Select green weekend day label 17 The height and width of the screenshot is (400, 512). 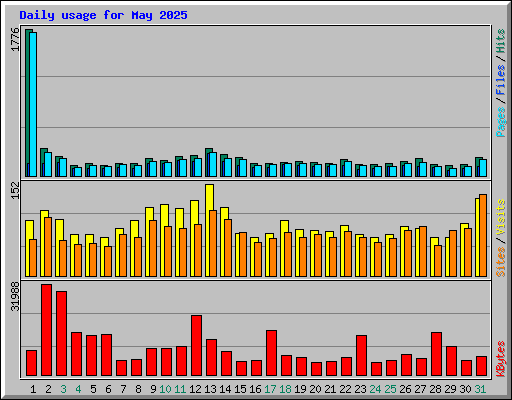click(270, 389)
